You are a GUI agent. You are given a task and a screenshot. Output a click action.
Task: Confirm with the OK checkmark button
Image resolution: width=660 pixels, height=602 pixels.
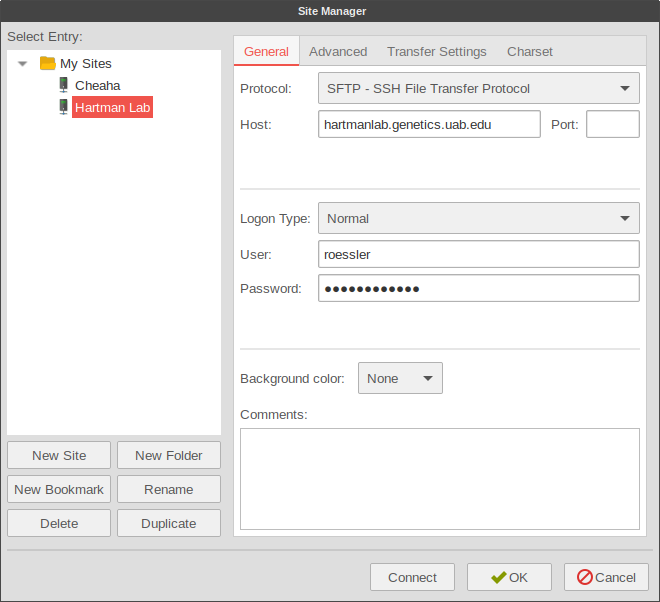coord(509,577)
